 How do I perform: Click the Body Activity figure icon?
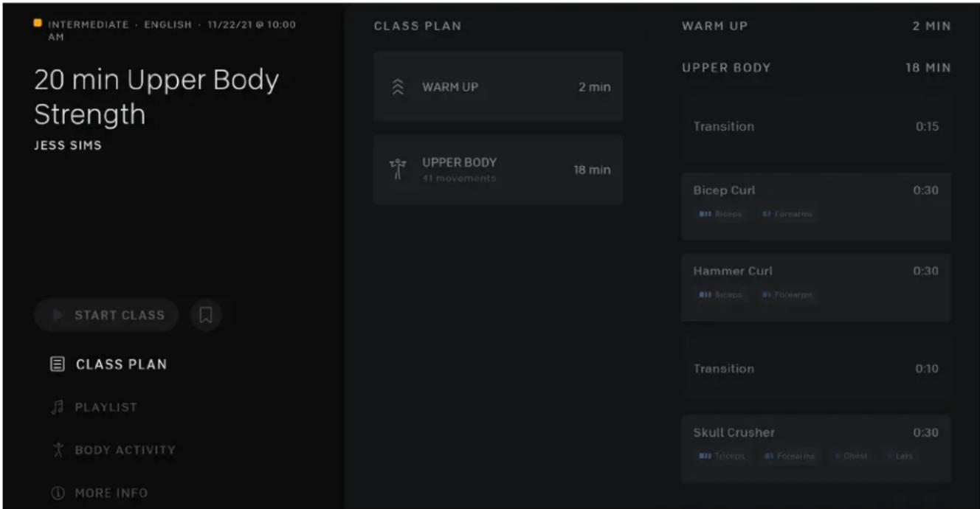click(x=58, y=449)
